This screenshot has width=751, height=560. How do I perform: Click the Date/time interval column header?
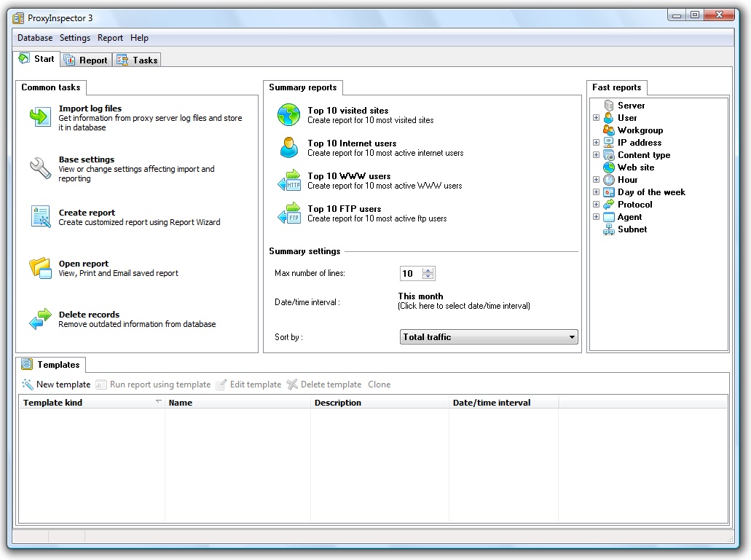point(504,403)
